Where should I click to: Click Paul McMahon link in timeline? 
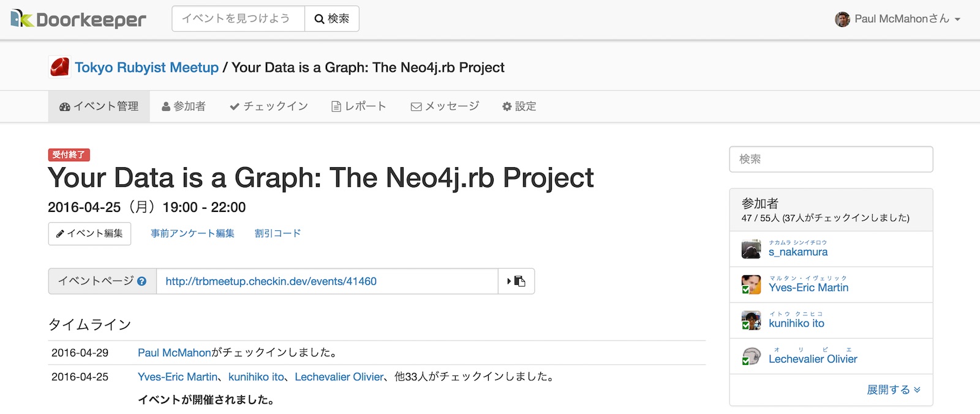pos(175,353)
